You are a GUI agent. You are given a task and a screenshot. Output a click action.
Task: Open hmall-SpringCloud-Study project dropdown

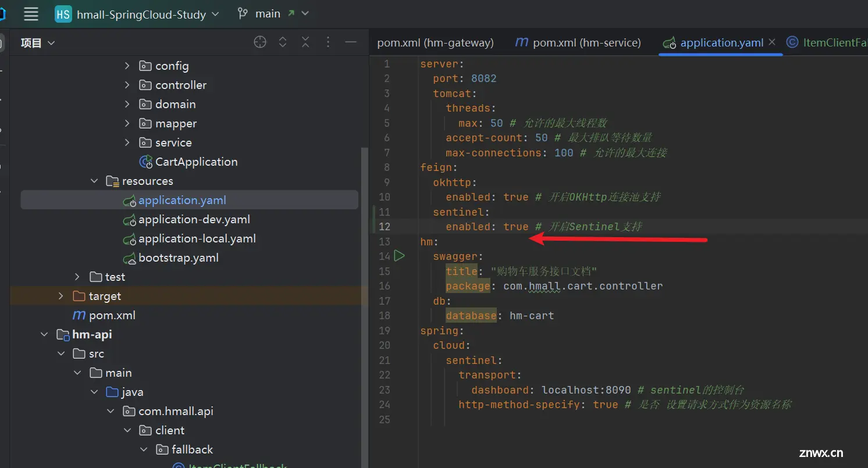click(x=148, y=14)
